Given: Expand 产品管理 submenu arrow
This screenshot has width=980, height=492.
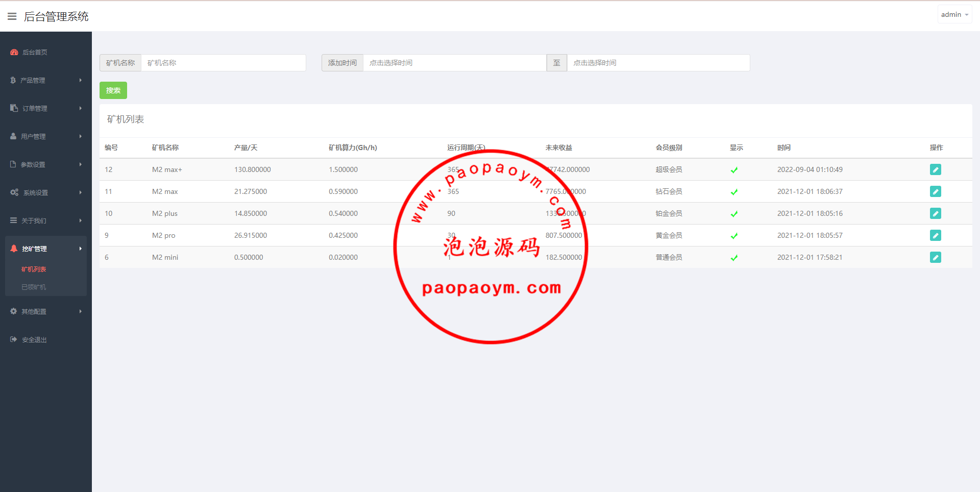Looking at the screenshot, I should pyautogui.click(x=81, y=80).
